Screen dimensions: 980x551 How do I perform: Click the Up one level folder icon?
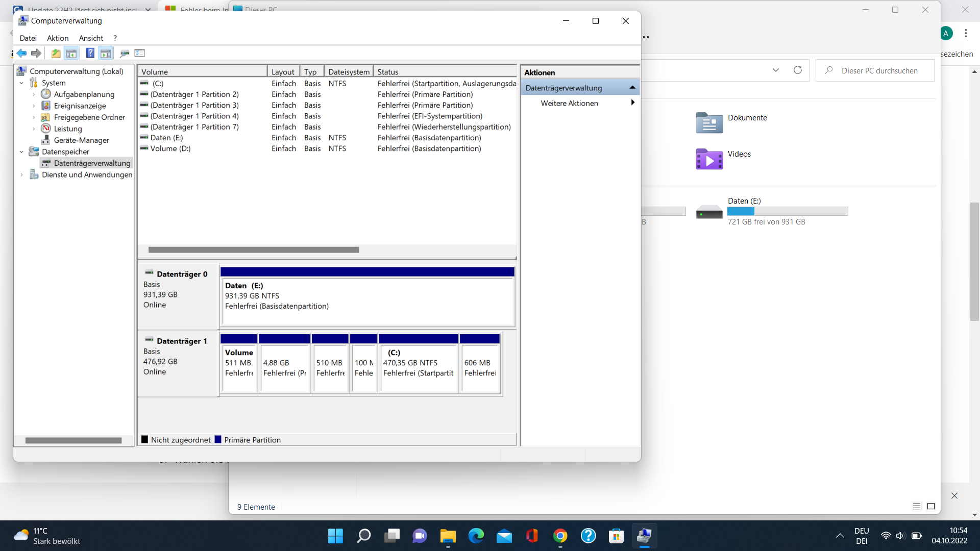click(56, 53)
